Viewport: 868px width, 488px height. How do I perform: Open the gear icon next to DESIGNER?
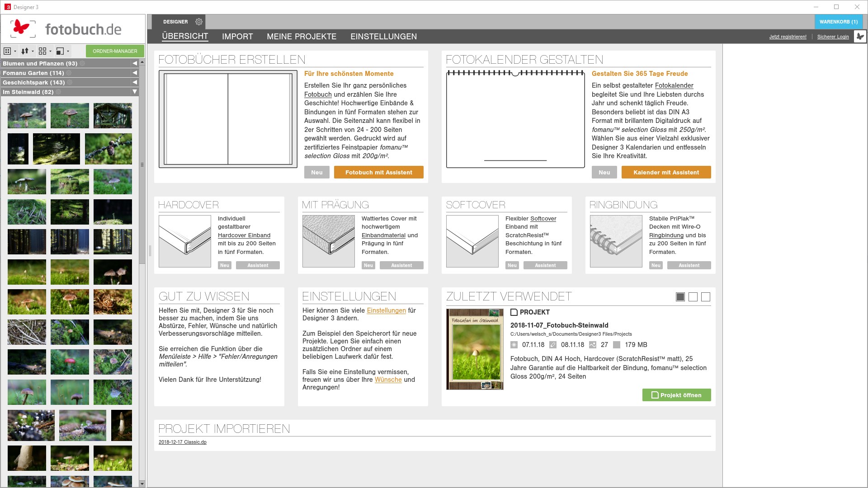[198, 21]
